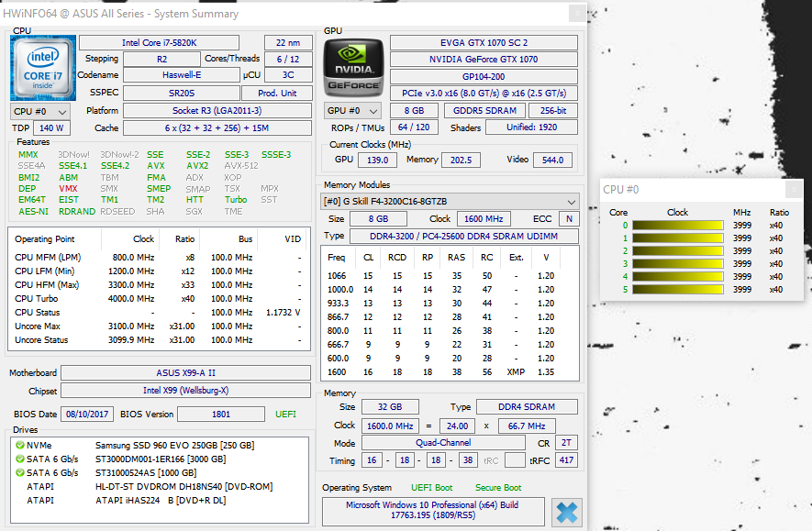
Task: Click the Unified: 1920 shaders field
Action: (x=532, y=127)
